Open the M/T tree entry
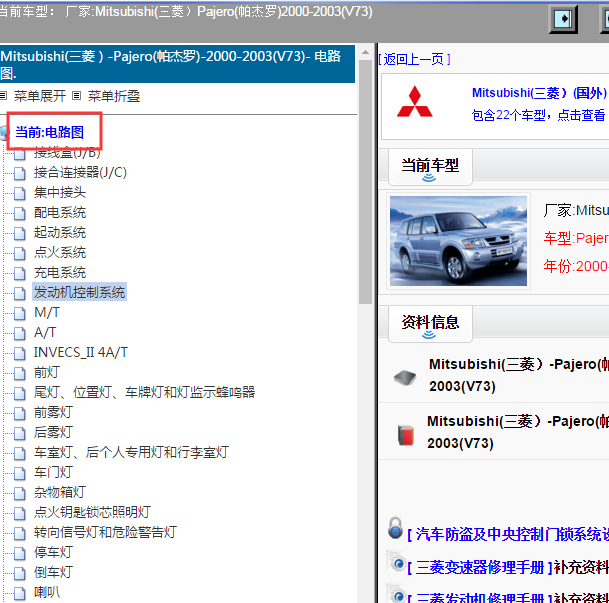 (47, 313)
